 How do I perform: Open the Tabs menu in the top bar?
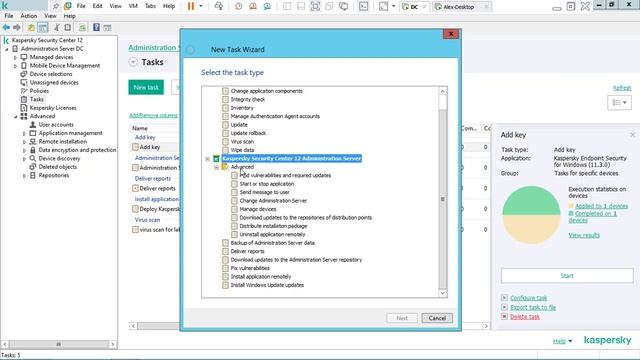[150, 6]
